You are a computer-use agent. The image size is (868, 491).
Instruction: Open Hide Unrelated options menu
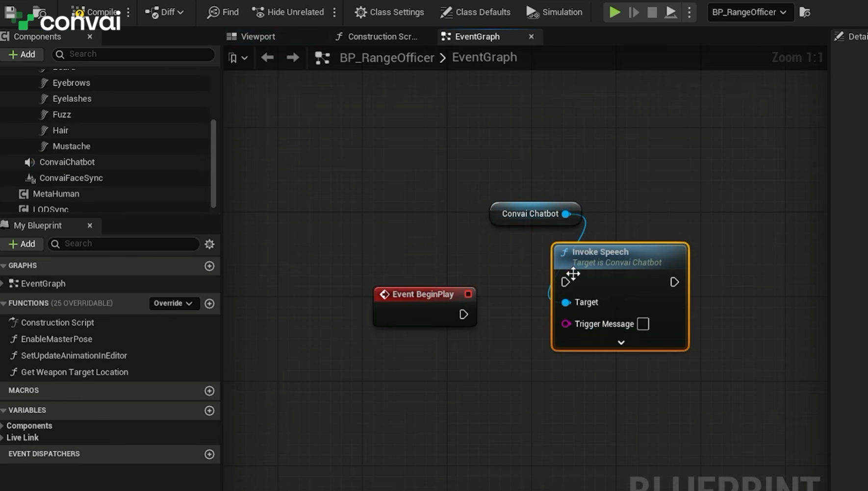[x=334, y=12]
